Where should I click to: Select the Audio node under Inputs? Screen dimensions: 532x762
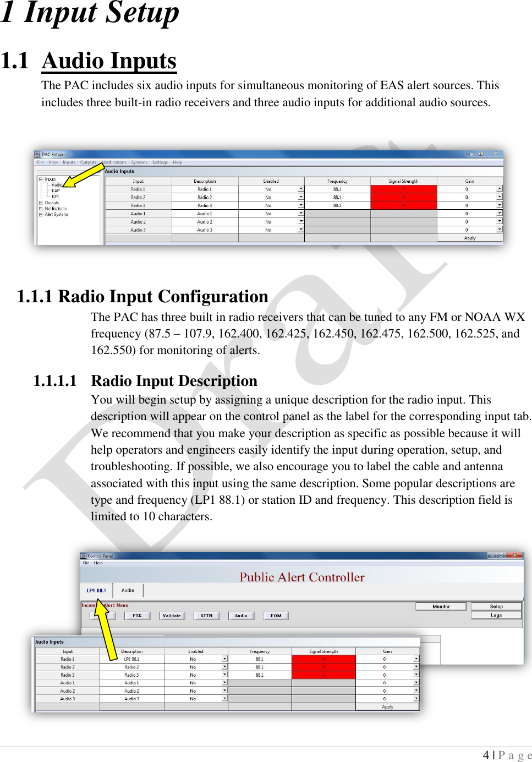(x=57, y=185)
